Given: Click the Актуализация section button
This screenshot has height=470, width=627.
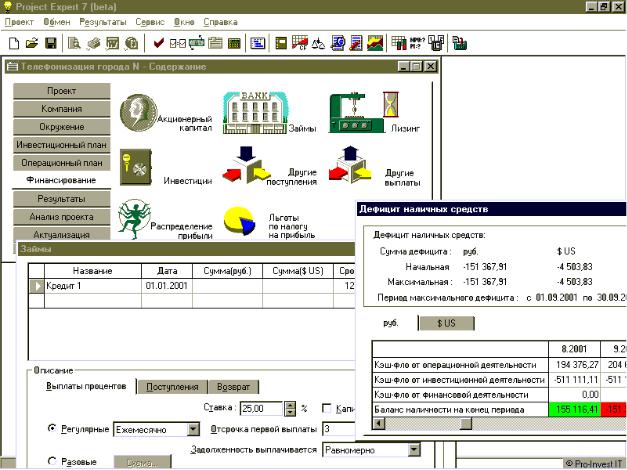Looking at the screenshot, I should click(x=62, y=234).
